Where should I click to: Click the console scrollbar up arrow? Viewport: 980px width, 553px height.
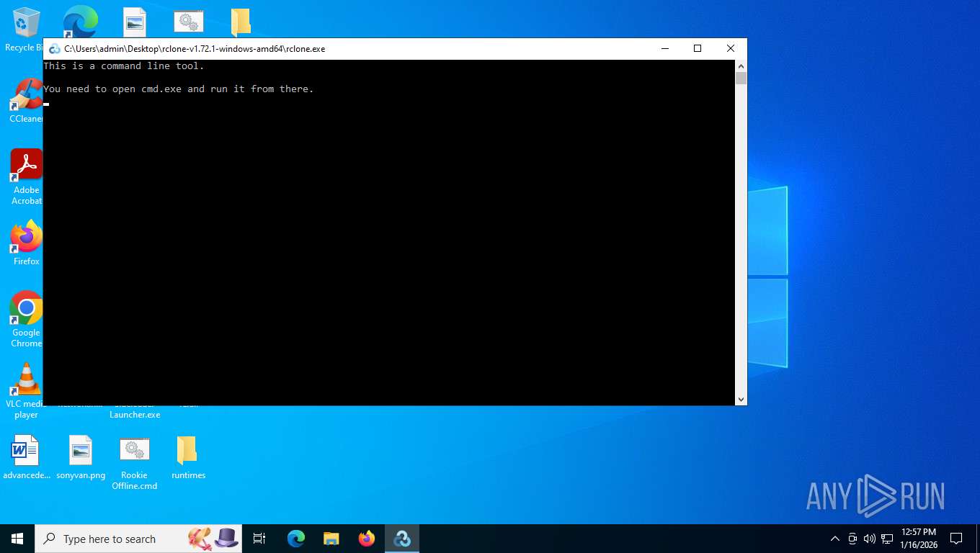[x=741, y=66]
